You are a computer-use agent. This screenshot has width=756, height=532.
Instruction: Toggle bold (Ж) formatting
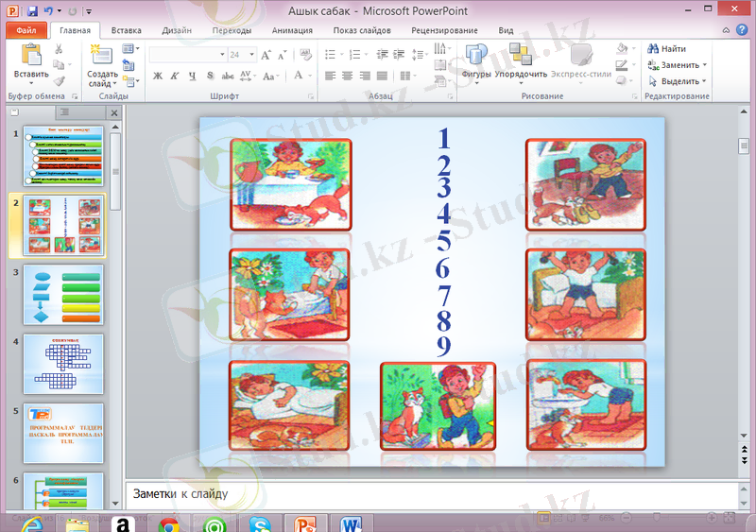click(158, 76)
